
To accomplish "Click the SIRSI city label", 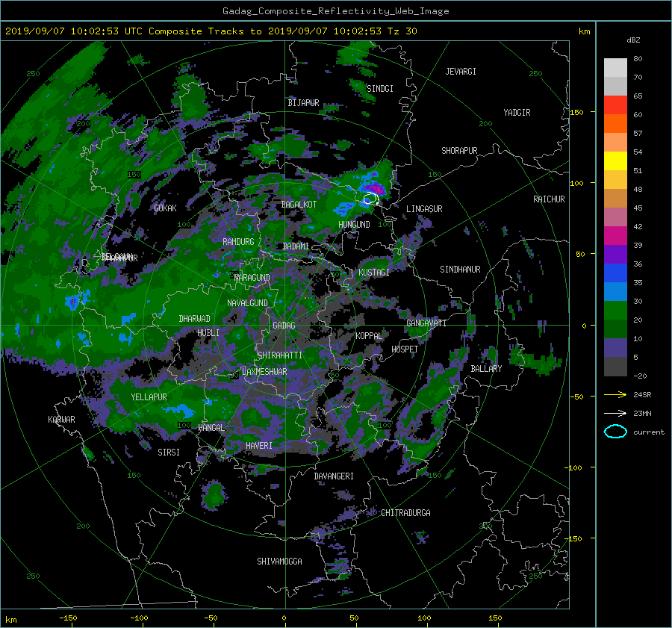I will tap(169, 453).
